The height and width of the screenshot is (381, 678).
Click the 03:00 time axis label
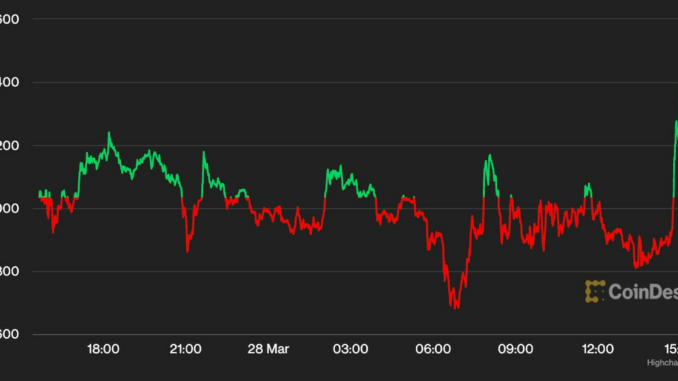pos(350,349)
